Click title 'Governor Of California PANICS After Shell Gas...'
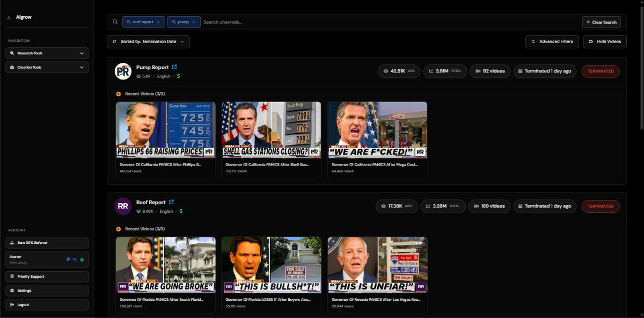The image size is (644, 318). (x=267, y=164)
